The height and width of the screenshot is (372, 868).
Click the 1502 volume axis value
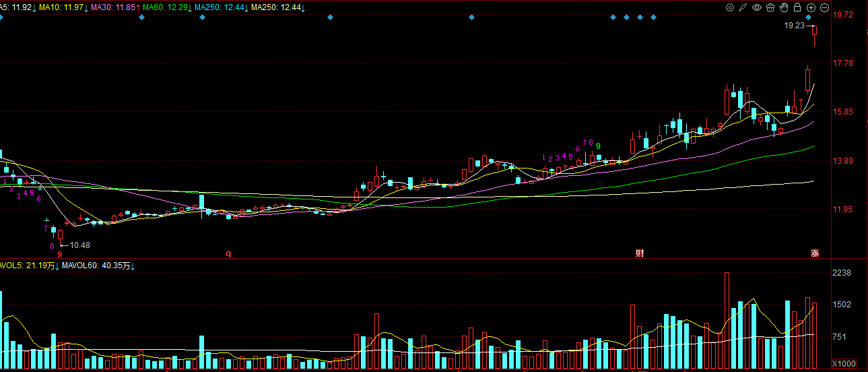(x=842, y=305)
